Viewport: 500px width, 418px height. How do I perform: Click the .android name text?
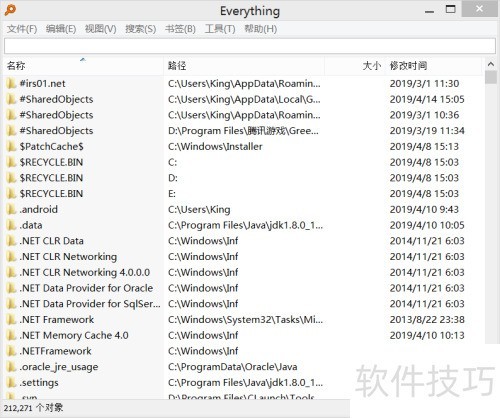pyautogui.click(x=39, y=209)
